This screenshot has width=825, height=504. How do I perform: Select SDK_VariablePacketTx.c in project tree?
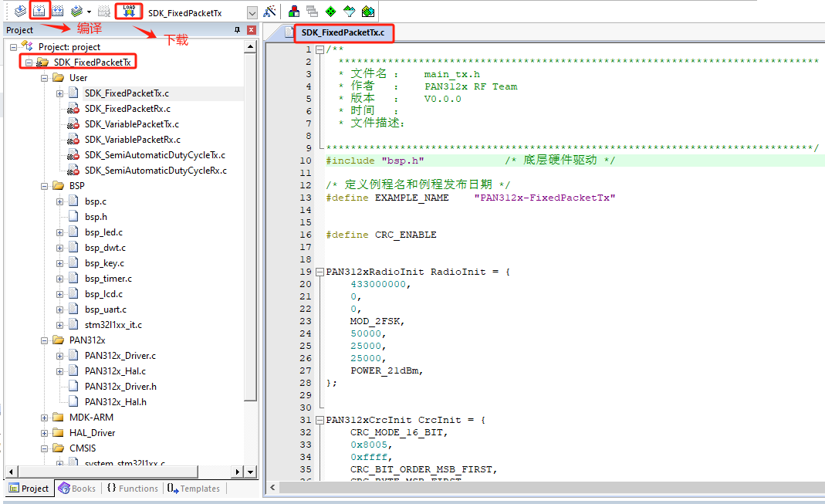click(x=131, y=124)
